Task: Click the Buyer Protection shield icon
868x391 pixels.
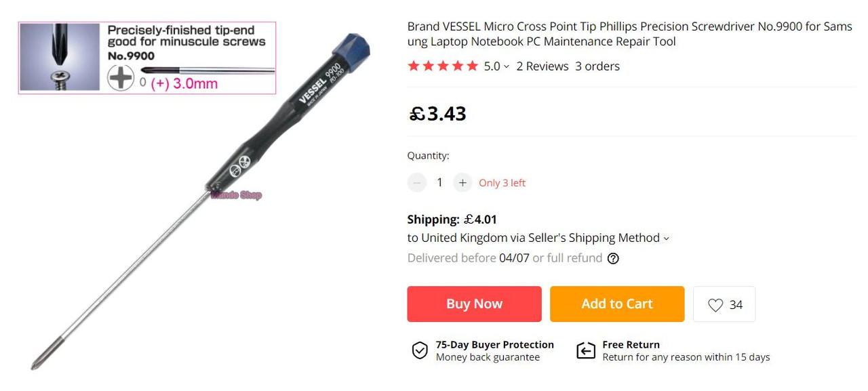Action: pyautogui.click(x=420, y=350)
